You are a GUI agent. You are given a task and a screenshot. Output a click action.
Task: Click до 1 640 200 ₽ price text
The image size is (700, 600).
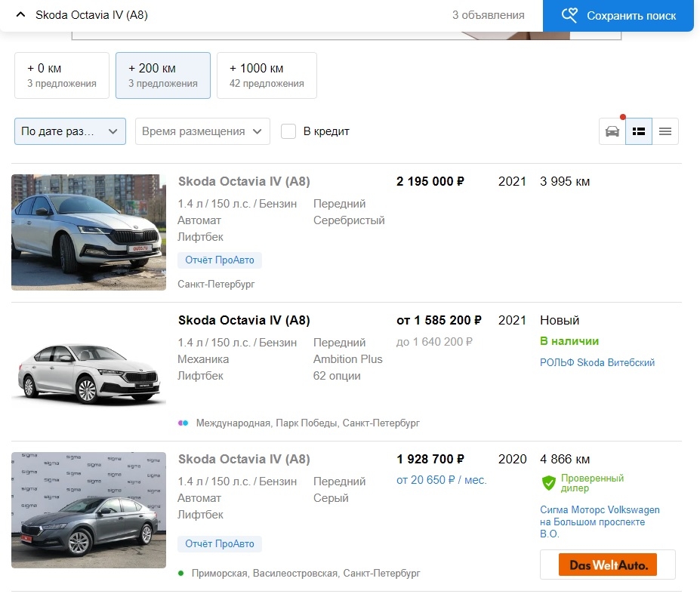(x=434, y=342)
